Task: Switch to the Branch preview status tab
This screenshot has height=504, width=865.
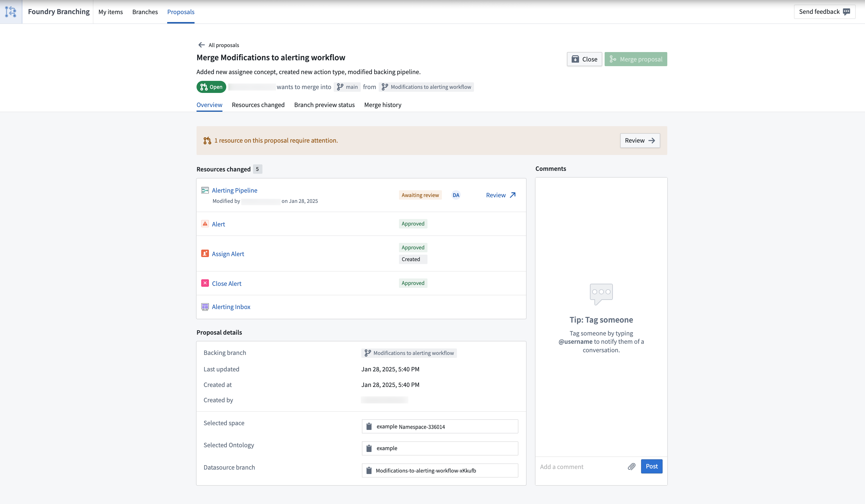Action: 324,104
